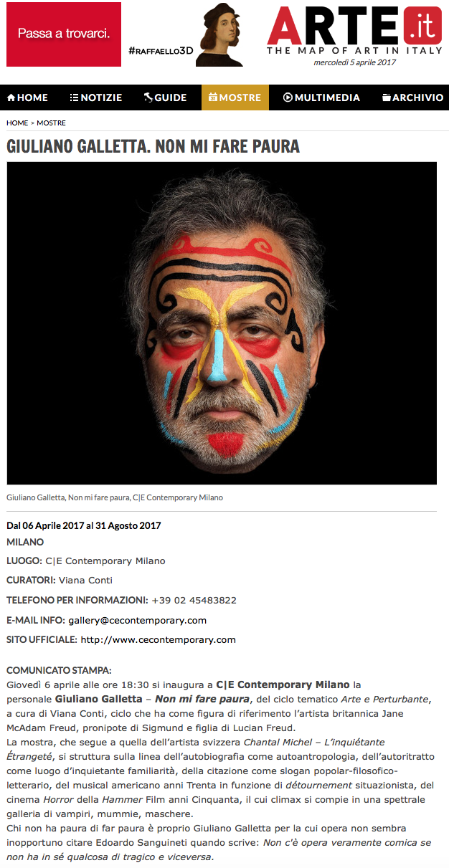
Task: Click the signpost icon beside GUIDE
Action: (x=148, y=97)
